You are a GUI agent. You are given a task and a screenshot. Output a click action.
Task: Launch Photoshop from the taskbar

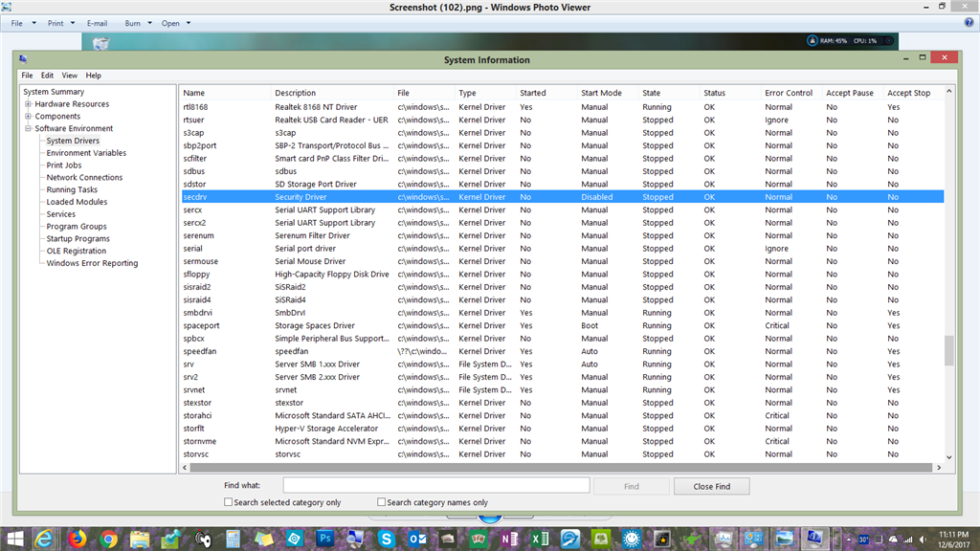click(x=325, y=539)
